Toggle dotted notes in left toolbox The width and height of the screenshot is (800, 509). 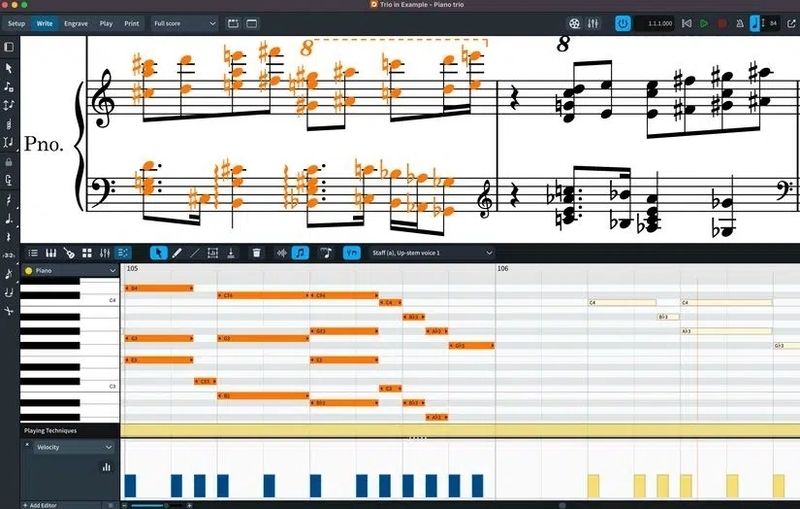(x=9, y=219)
